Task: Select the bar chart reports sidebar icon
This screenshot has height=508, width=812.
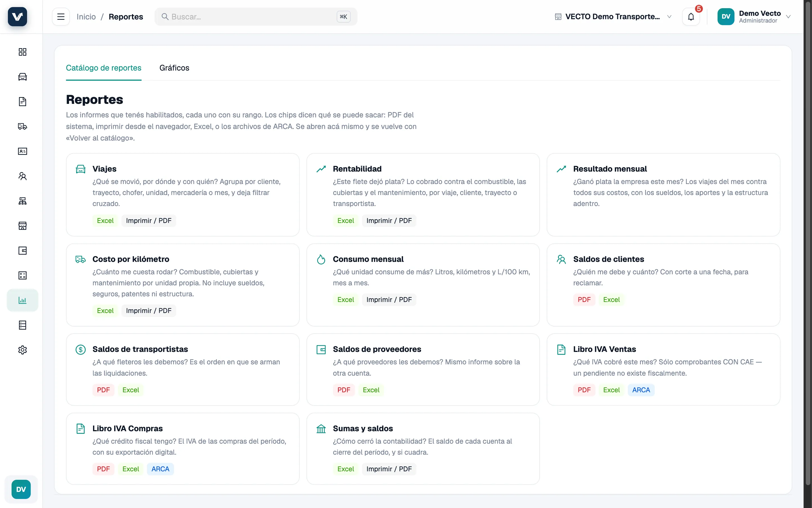Action: pos(23,300)
